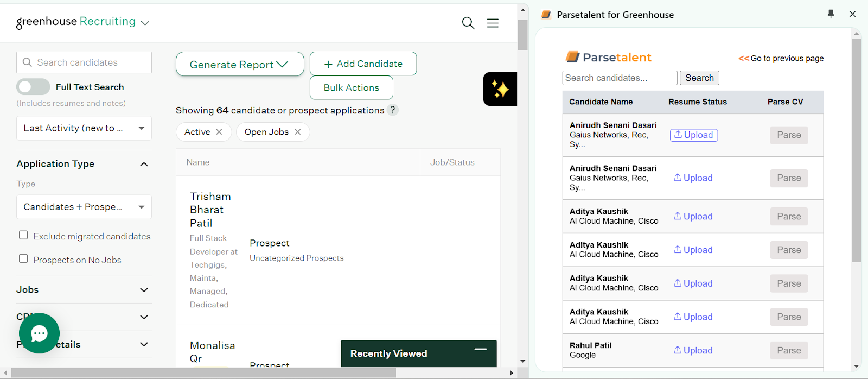The height and width of the screenshot is (379, 868).
Task: Click the Add Candidate button
Action: coord(363,64)
